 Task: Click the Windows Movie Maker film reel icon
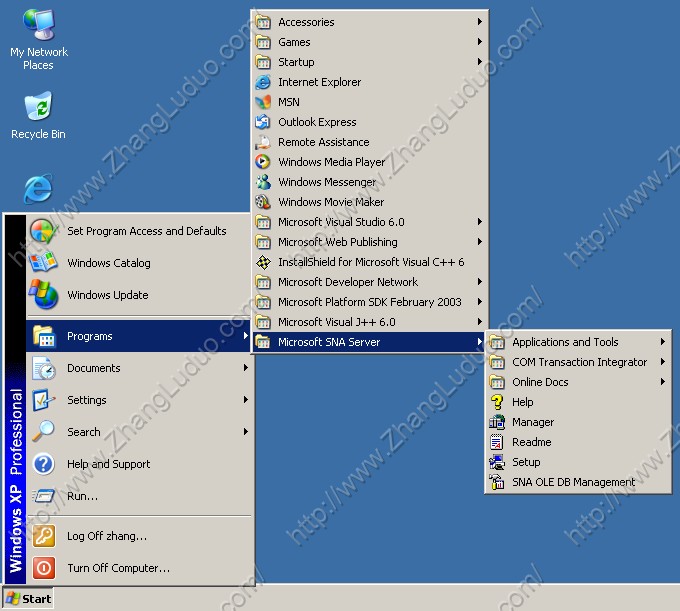pos(263,202)
